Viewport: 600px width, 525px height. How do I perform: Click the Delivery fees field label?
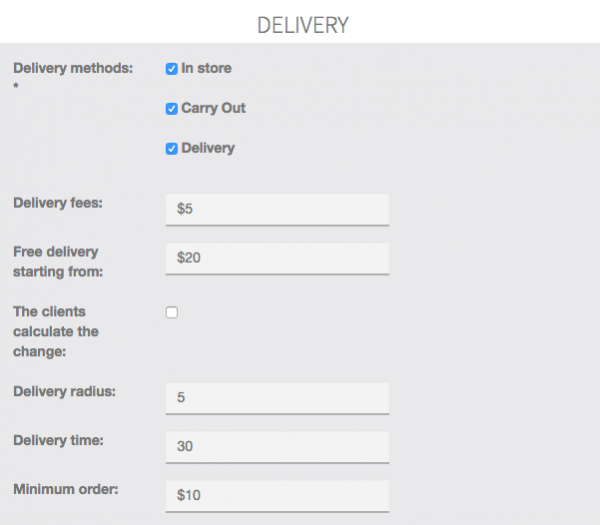click(58, 202)
